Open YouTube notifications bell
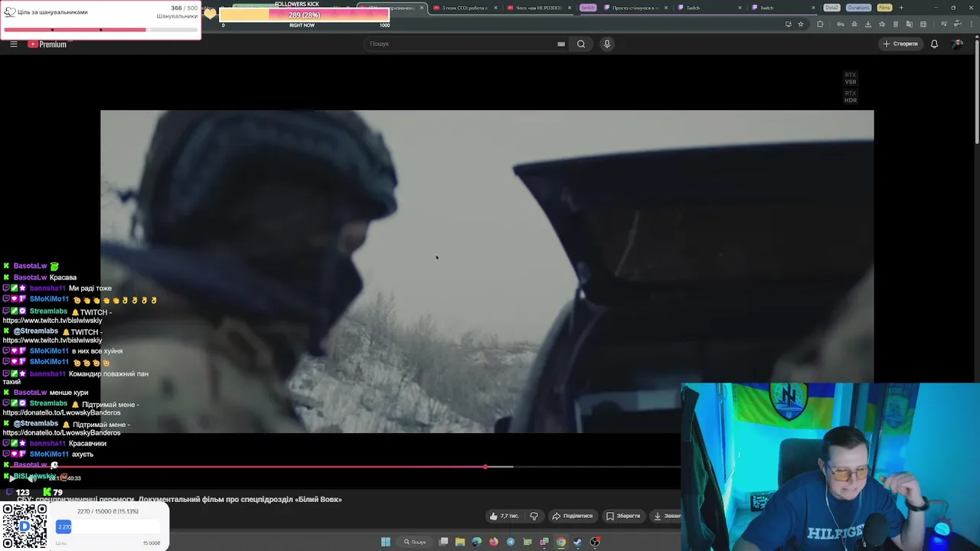The width and height of the screenshot is (980, 551). [x=934, y=44]
